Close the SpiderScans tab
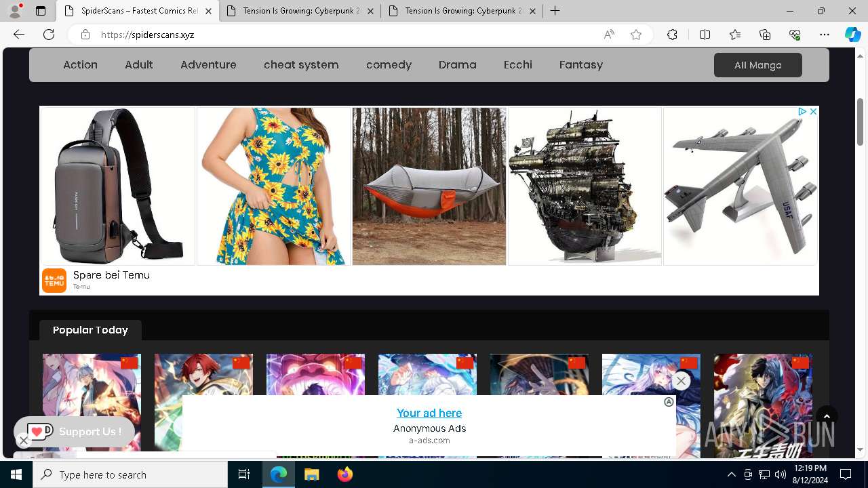The width and height of the screenshot is (868, 488). click(208, 11)
